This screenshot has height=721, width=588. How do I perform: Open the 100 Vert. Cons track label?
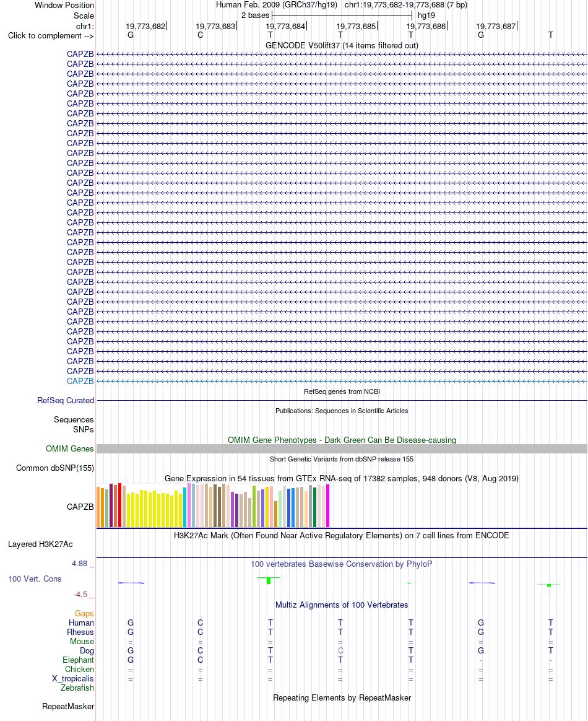35,579
